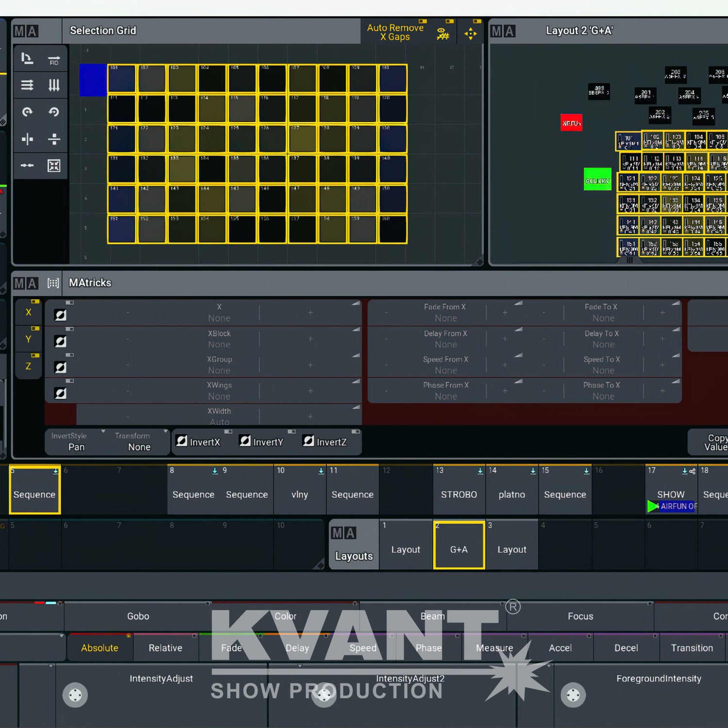
Task: Select the Relative layer tab
Action: [x=165, y=648]
